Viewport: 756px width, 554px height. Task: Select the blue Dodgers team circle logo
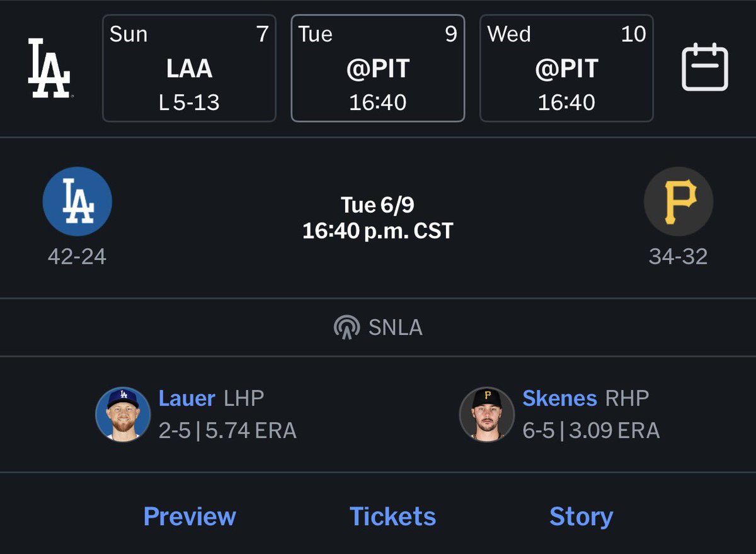[x=77, y=201]
